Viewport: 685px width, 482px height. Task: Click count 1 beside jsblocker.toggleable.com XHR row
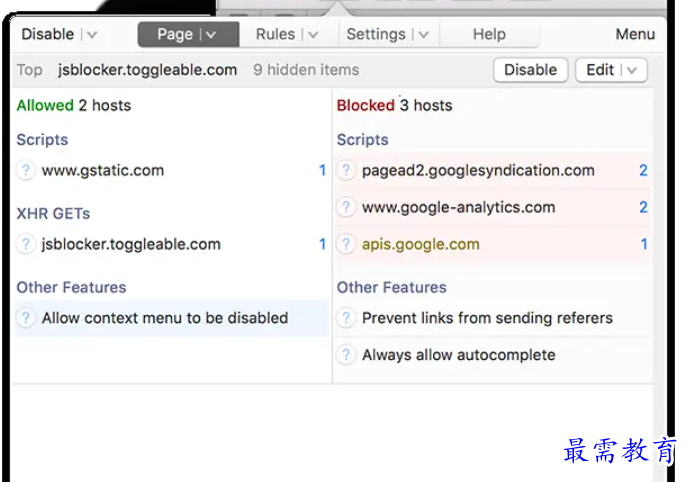pyautogui.click(x=322, y=244)
